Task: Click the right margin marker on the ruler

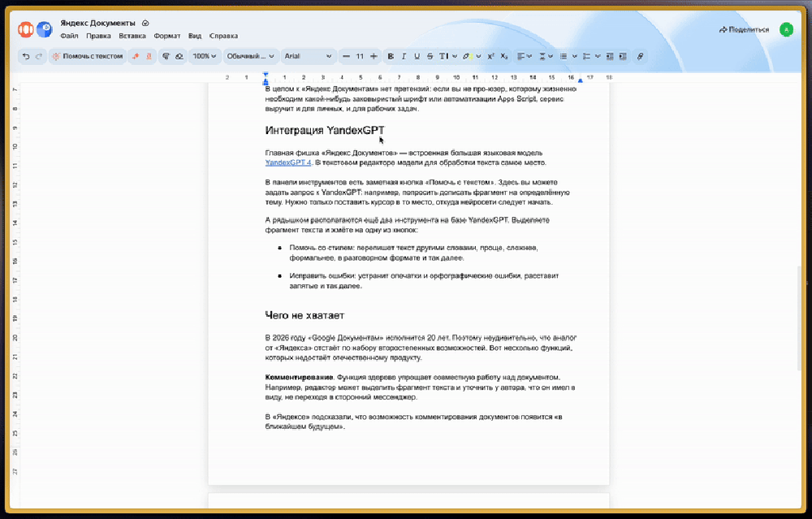Action: (580, 80)
